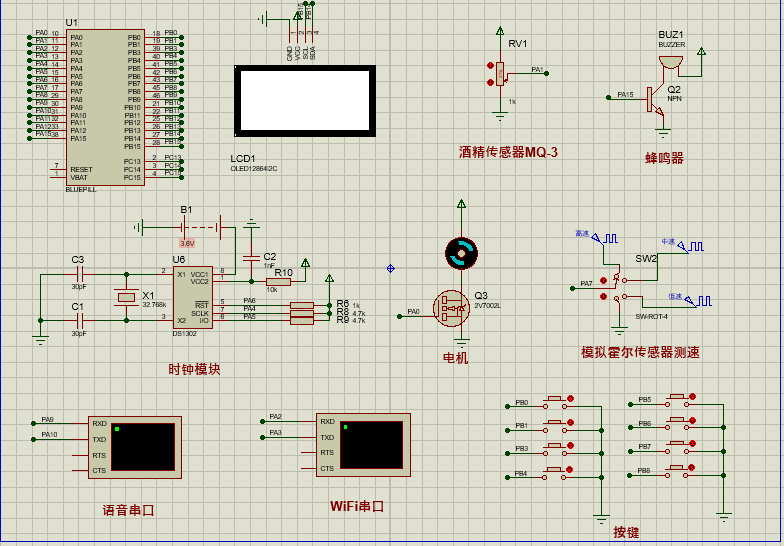Click RV1 lower red adjustment dot
Image resolution: width=784 pixels, height=546 pixels.
pyautogui.click(x=490, y=82)
